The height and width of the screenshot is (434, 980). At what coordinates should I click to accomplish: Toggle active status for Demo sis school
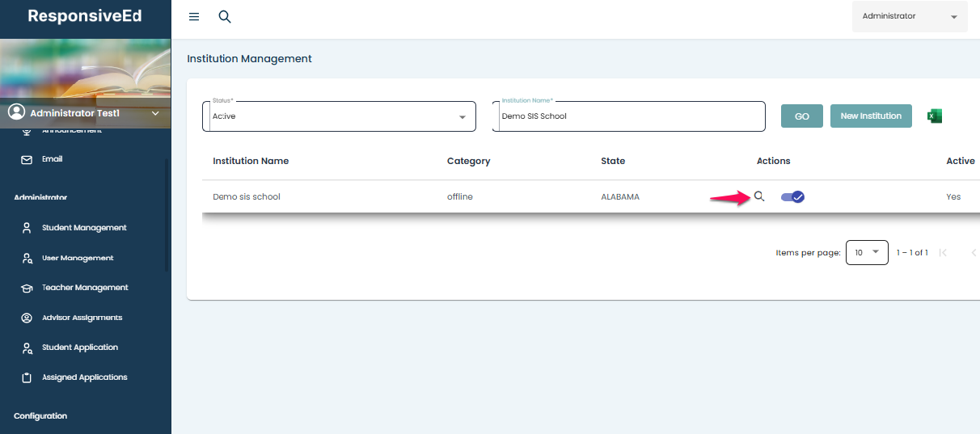[x=792, y=196]
